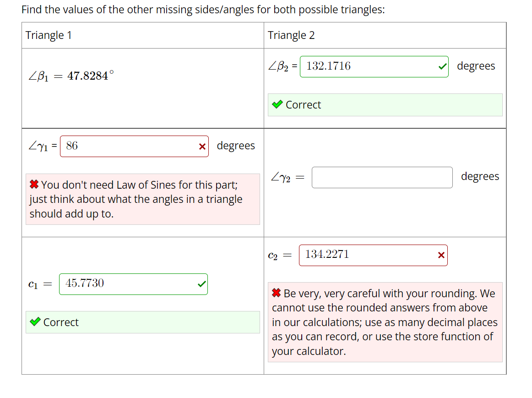
Task: Select the γ2 degrees input field
Action: (x=382, y=177)
